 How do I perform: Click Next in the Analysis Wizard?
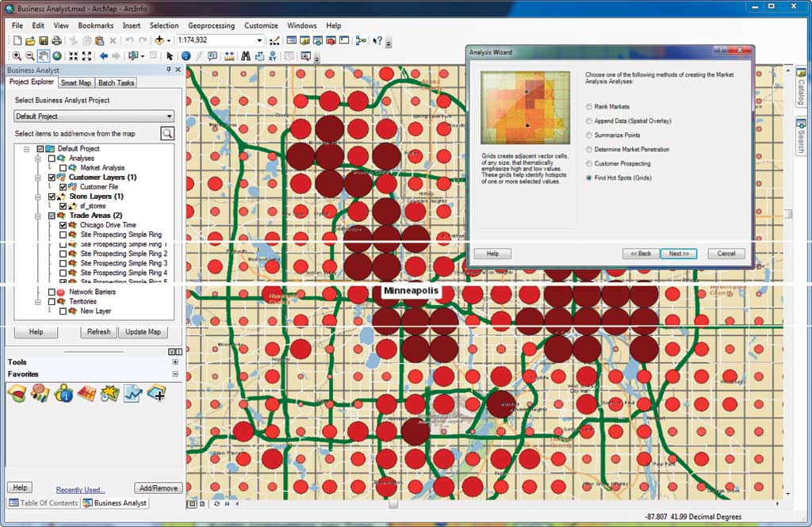679,254
